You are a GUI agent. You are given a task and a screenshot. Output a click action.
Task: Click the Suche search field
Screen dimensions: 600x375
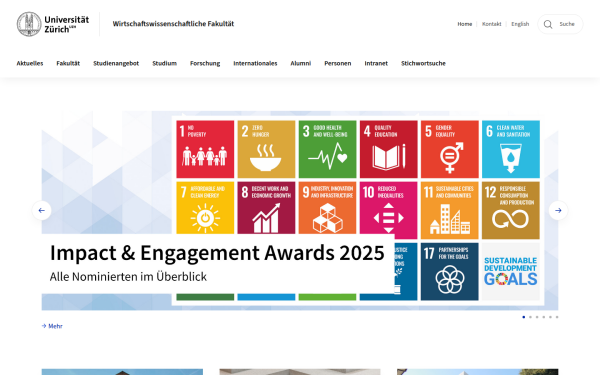point(560,24)
